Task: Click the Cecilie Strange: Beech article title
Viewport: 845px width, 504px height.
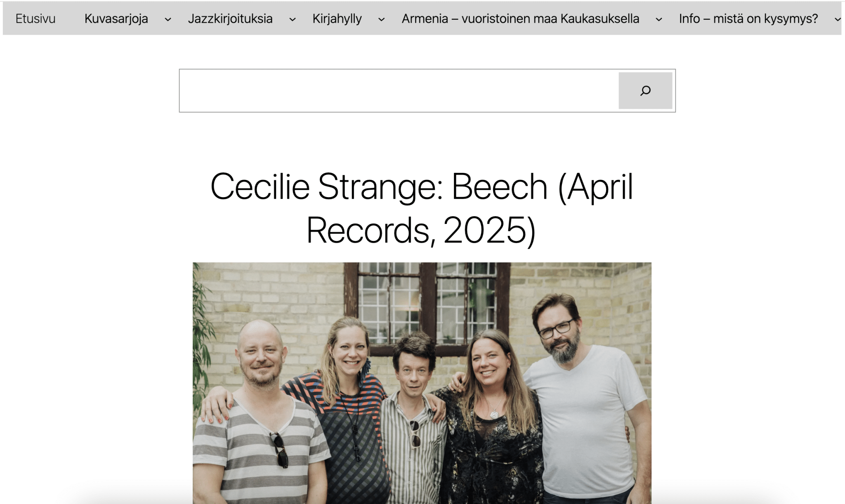Action: click(x=421, y=208)
